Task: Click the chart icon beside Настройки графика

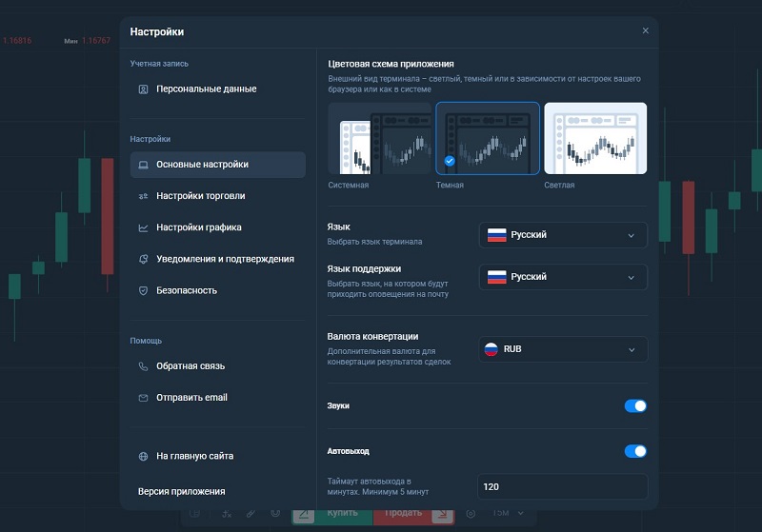Action: pos(143,227)
